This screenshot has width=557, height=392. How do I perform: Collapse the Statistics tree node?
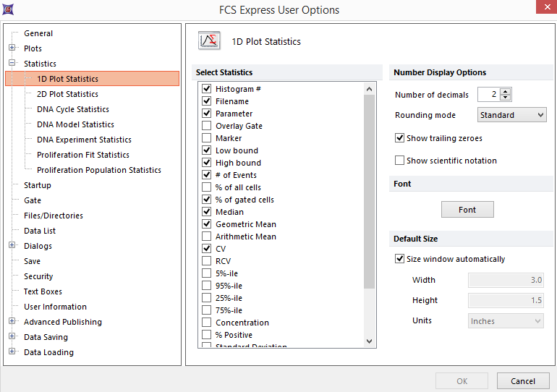tap(12, 64)
